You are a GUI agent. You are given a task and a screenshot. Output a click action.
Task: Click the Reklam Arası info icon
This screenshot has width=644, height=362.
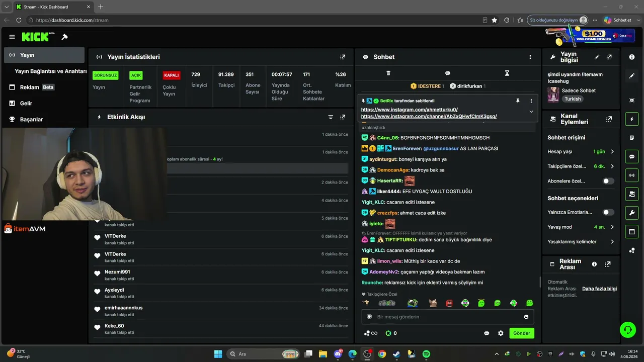coord(594,264)
